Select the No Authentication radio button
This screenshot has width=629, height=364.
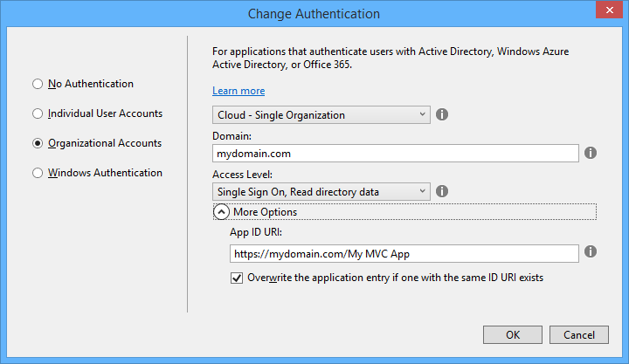pyautogui.click(x=38, y=84)
